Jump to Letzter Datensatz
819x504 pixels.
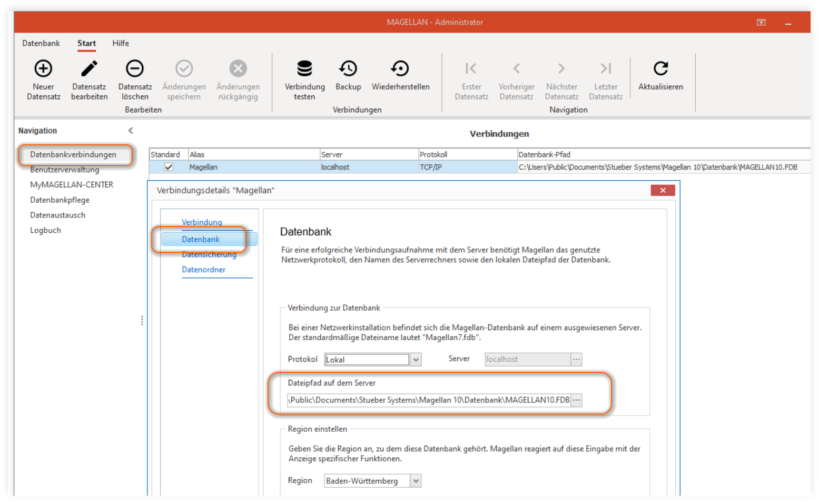coord(606,68)
